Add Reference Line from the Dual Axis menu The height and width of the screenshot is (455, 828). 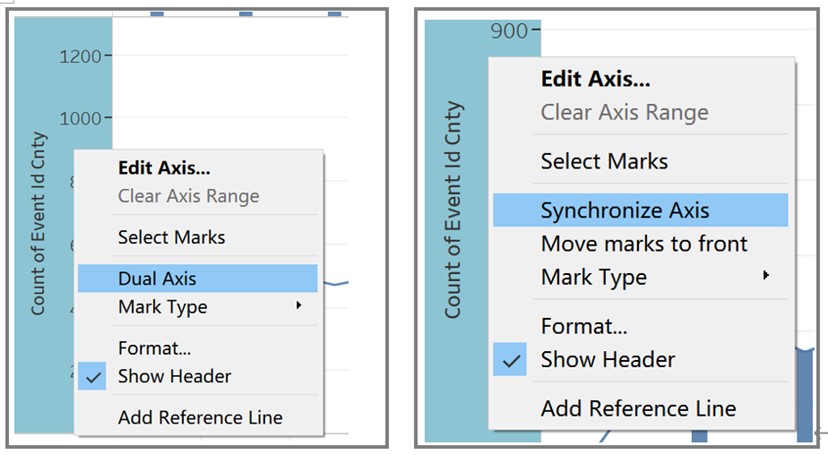(x=200, y=417)
